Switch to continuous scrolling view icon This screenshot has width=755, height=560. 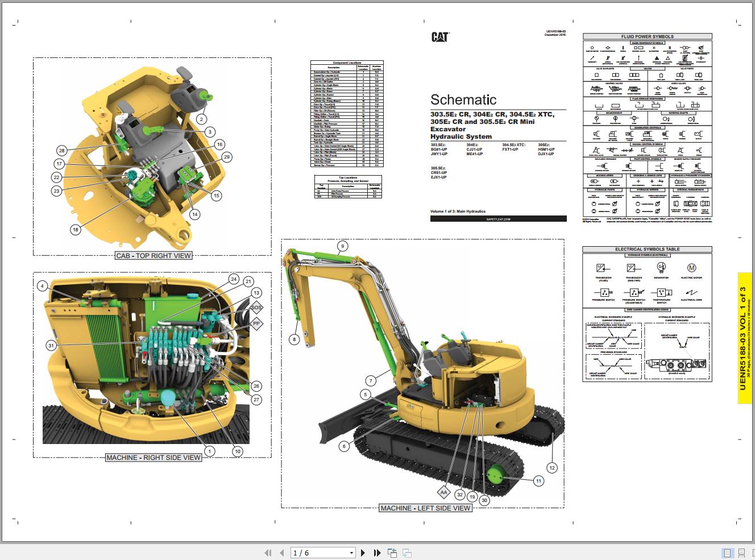pyautogui.click(x=741, y=553)
